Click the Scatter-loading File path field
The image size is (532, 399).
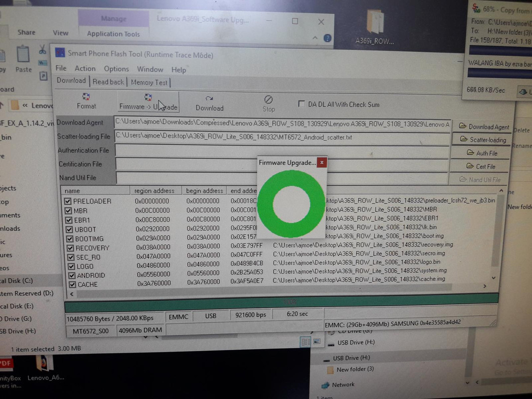click(x=282, y=138)
